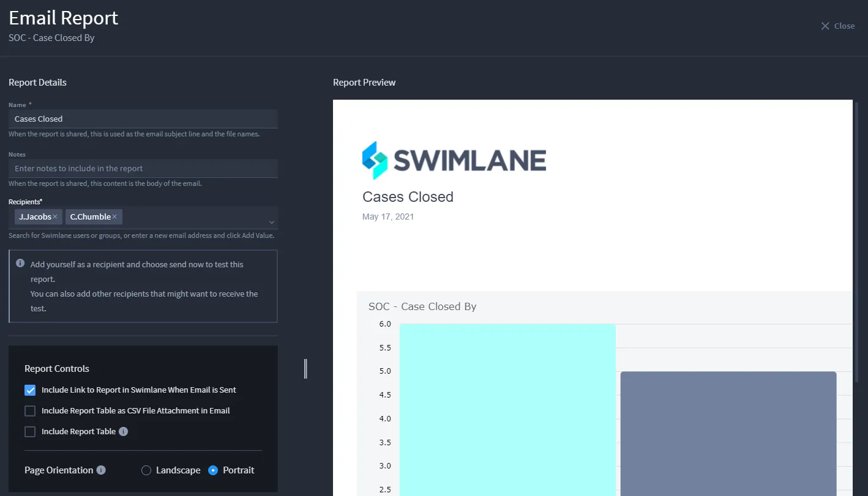Click the 'Report Preview' heading
The height and width of the screenshot is (496, 868).
click(364, 83)
